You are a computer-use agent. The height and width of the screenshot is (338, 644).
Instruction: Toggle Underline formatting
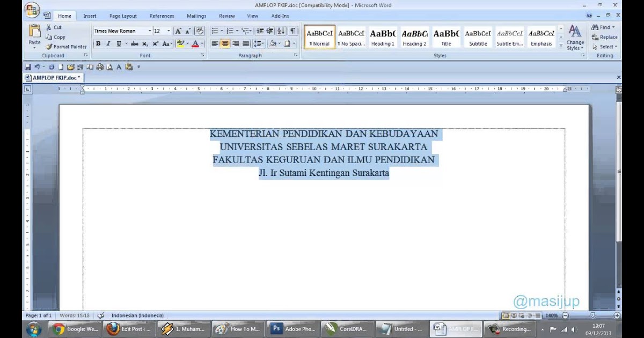[x=118, y=44]
